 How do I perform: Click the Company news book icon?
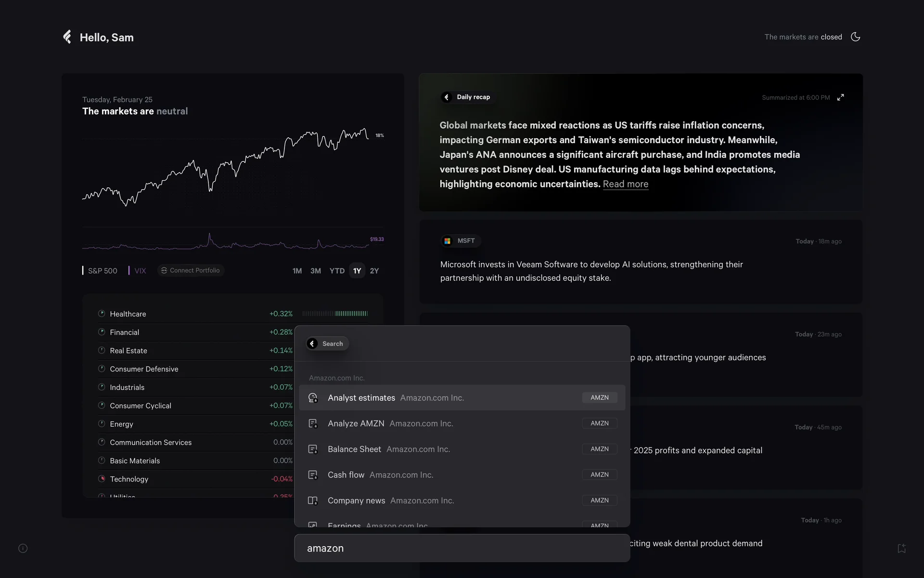click(313, 500)
